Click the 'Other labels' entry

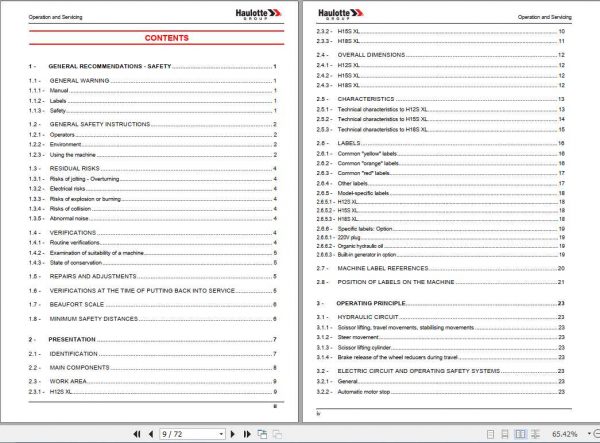(352, 184)
